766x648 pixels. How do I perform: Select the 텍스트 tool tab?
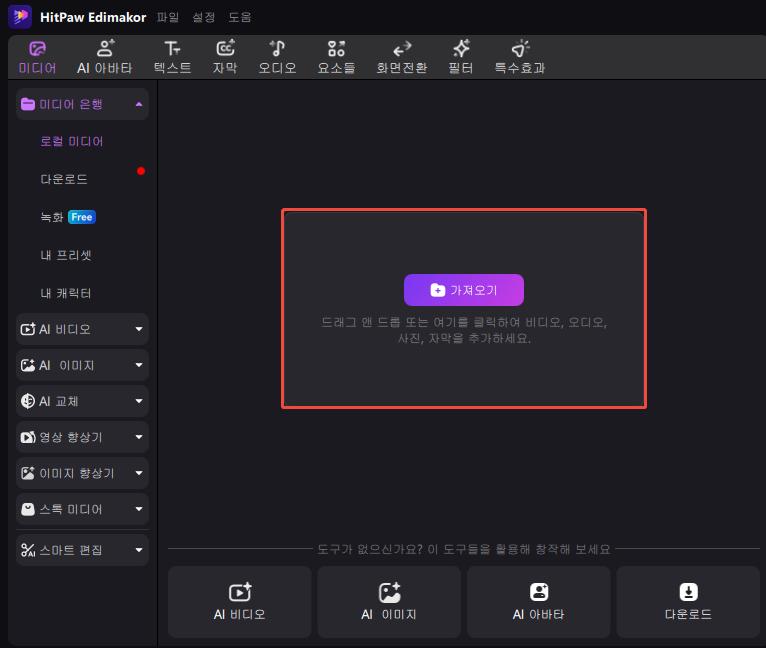pyautogui.click(x=172, y=58)
